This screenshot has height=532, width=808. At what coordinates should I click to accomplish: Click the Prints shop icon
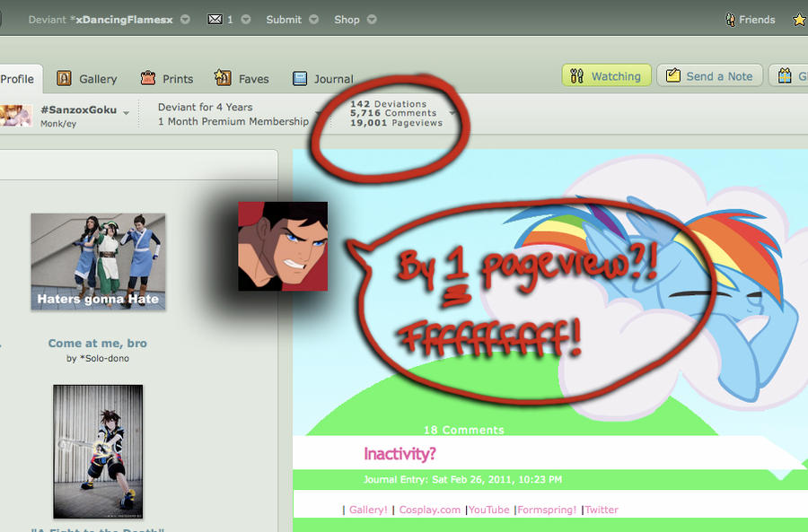(x=148, y=78)
